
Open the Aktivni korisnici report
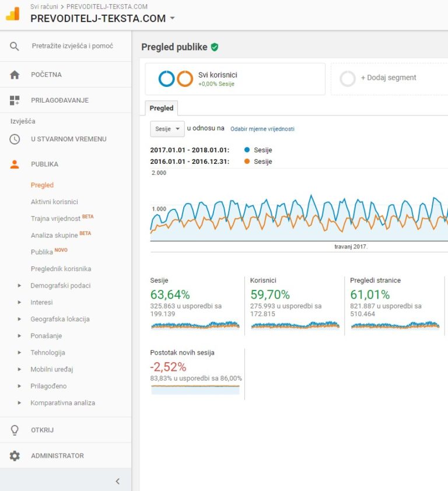tap(54, 202)
